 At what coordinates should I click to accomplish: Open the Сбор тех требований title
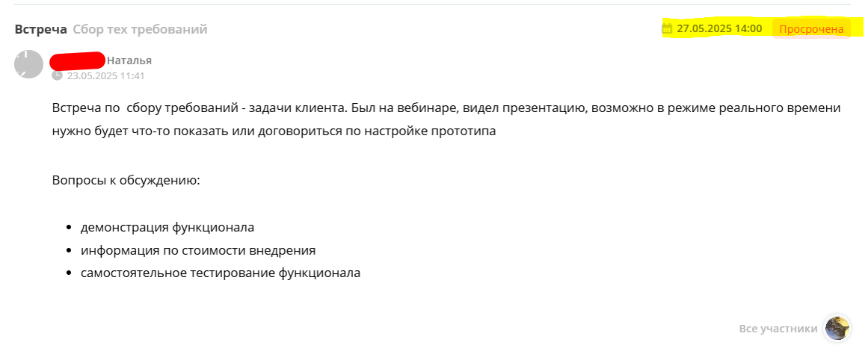140,29
